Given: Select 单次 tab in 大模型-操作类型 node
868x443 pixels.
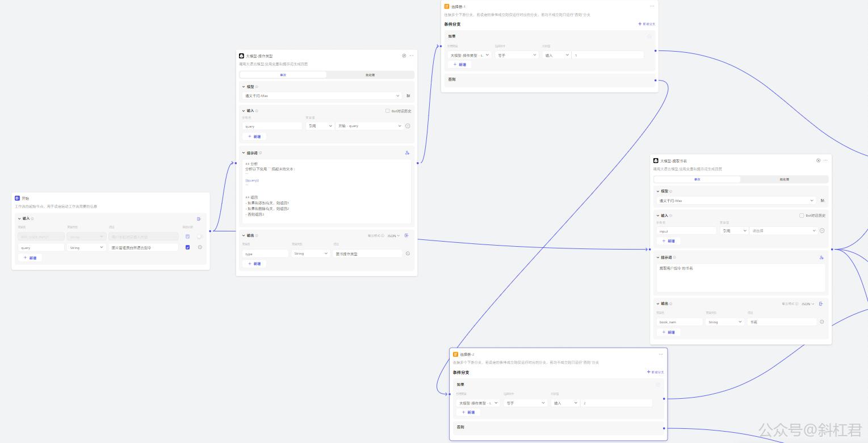Looking at the screenshot, I should 283,75.
